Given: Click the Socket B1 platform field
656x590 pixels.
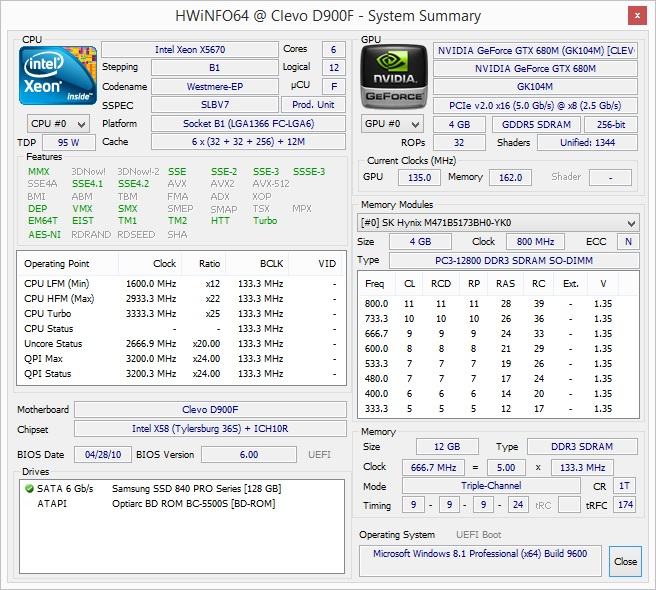Looking at the screenshot, I should [x=249, y=123].
